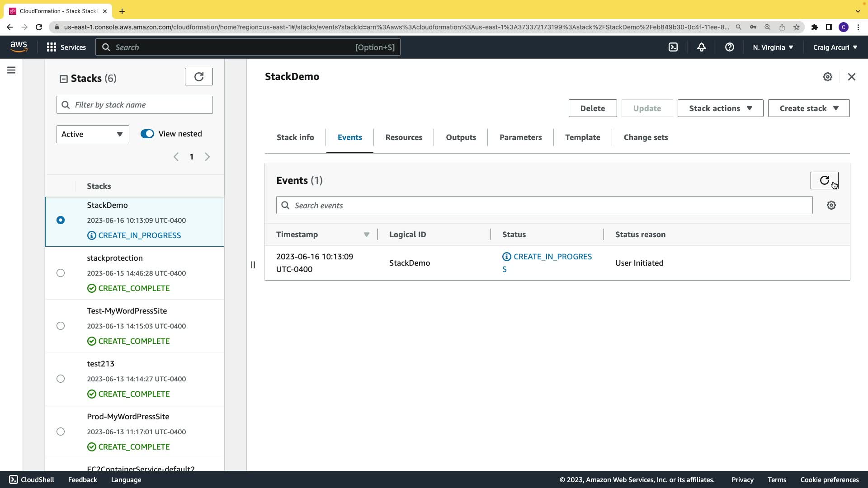This screenshot has height=488, width=868.
Task: Switch to the Resources tab
Action: click(x=403, y=137)
